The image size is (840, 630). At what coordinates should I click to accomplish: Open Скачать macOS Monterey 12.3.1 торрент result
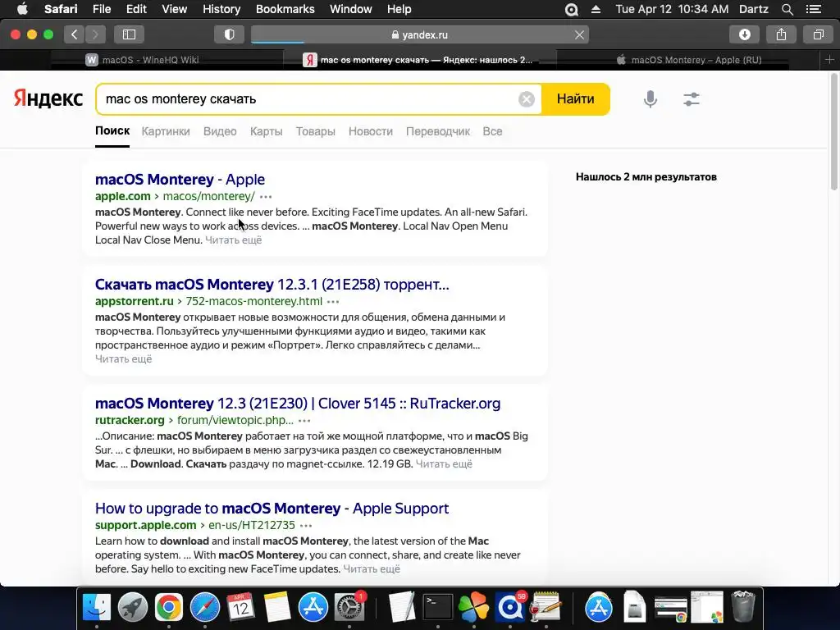[272, 285]
